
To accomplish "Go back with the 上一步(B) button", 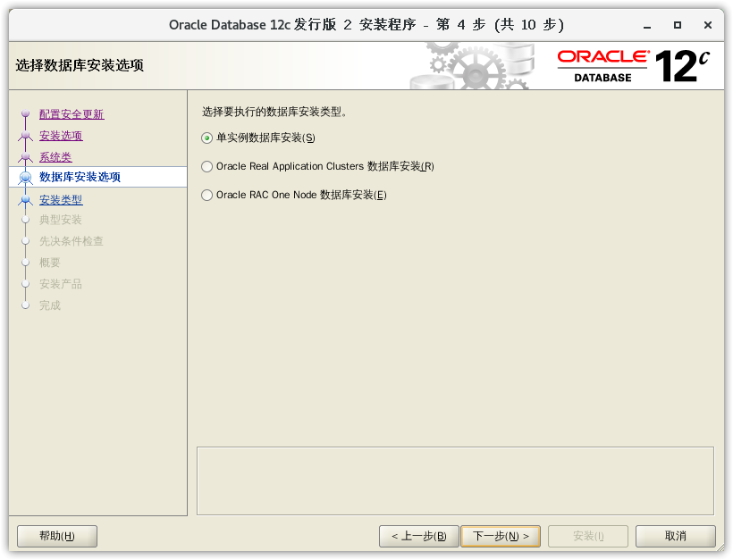I will 418,536.
